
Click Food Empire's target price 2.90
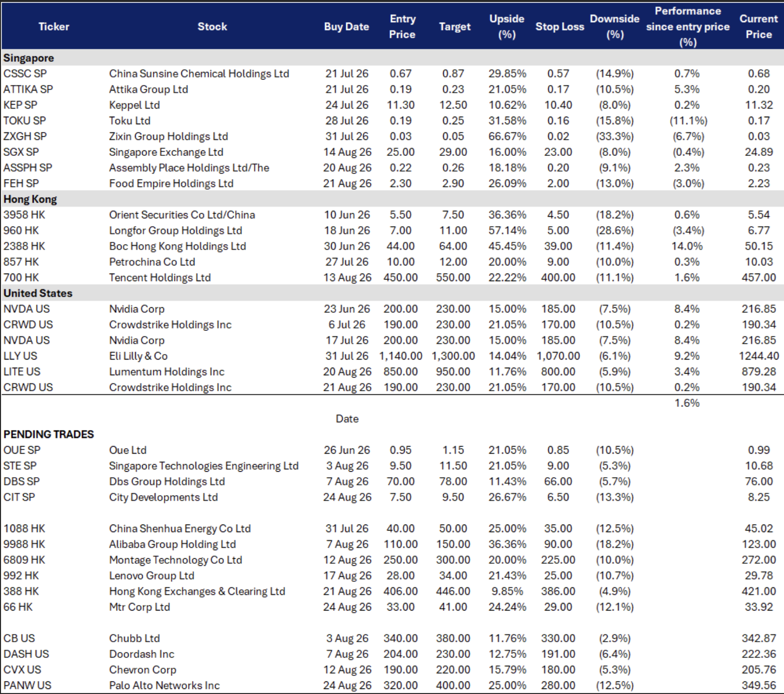tap(453, 184)
